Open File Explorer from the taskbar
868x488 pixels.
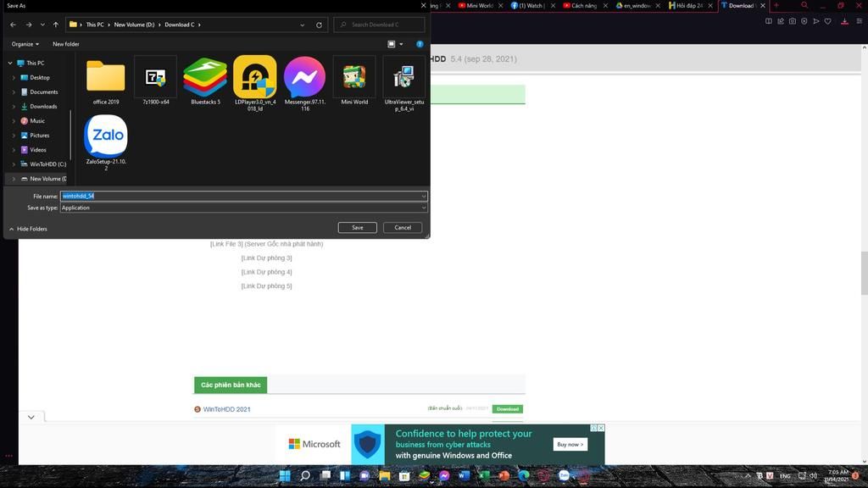click(384, 476)
